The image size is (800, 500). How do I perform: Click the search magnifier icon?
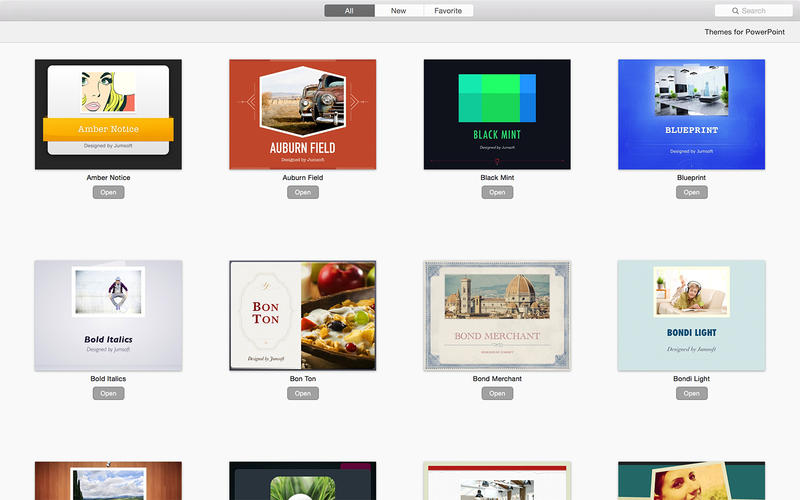click(x=735, y=11)
